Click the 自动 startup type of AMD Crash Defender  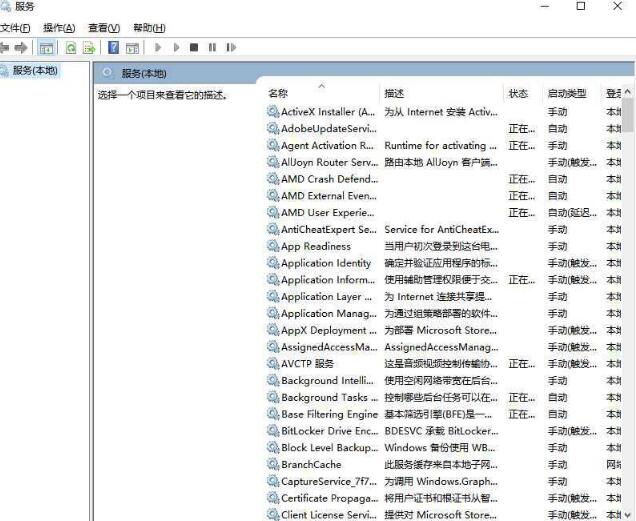(557, 179)
